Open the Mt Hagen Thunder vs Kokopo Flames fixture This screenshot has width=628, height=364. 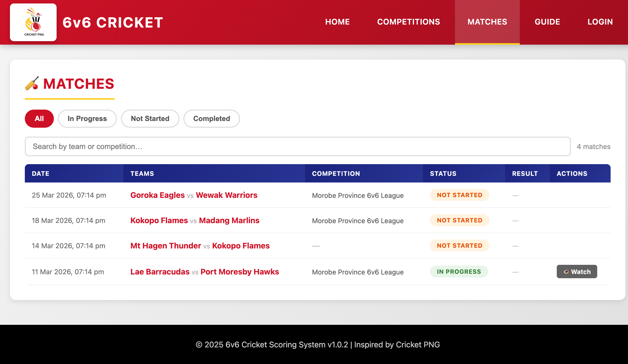point(200,246)
